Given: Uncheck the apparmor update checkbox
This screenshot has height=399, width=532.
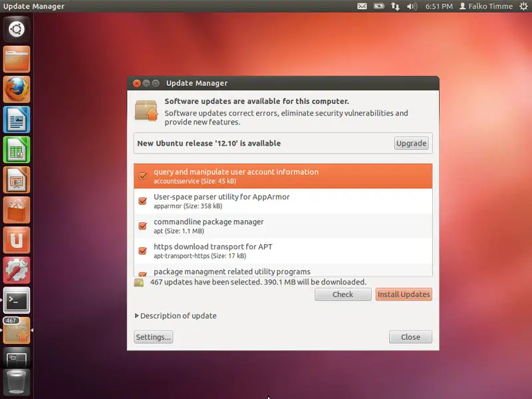Looking at the screenshot, I should pyautogui.click(x=143, y=201).
